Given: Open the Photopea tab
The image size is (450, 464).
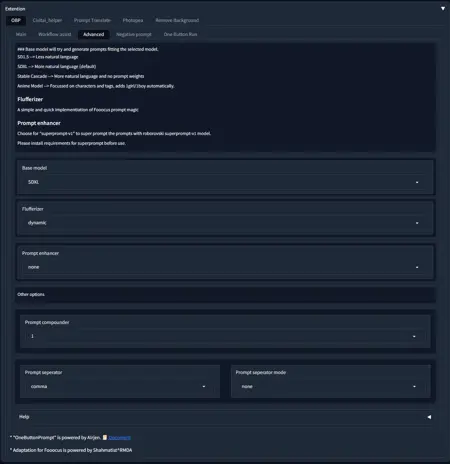Looking at the screenshot, I should [x=133, y=20].
